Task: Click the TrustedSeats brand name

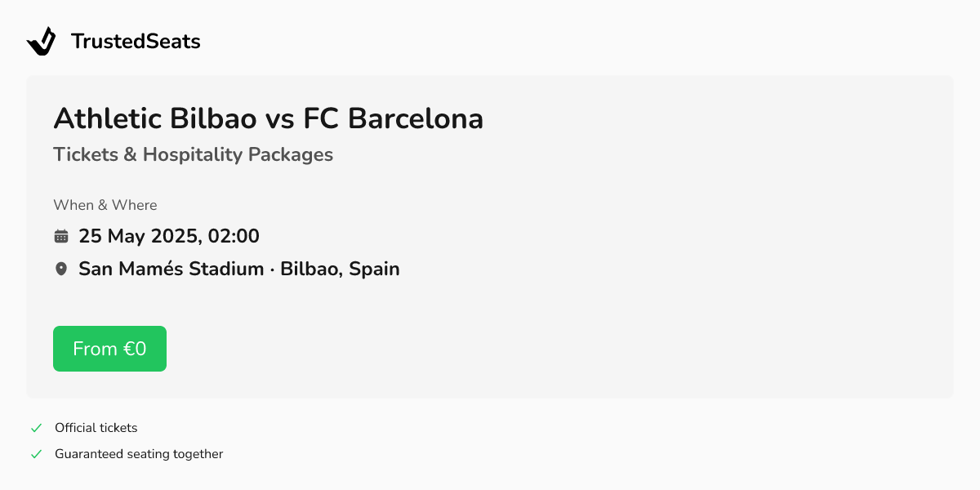Action: [x=136, y=41]
